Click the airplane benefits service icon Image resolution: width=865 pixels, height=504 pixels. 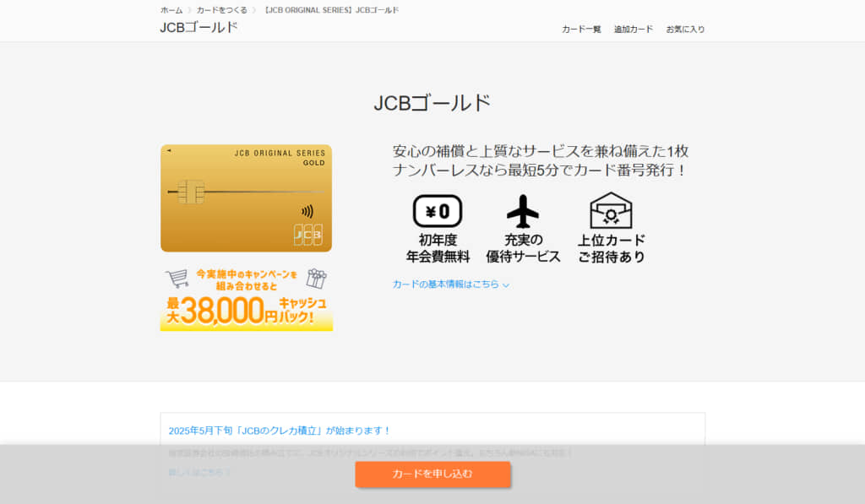(x=522, y=211)
